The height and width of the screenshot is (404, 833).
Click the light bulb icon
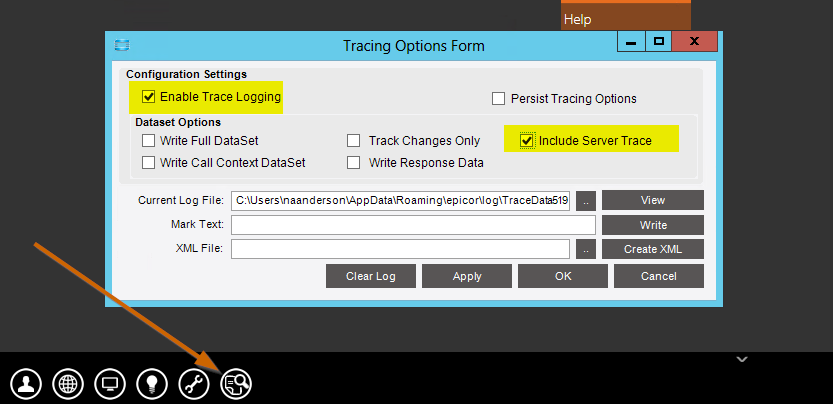coord(152,384)
